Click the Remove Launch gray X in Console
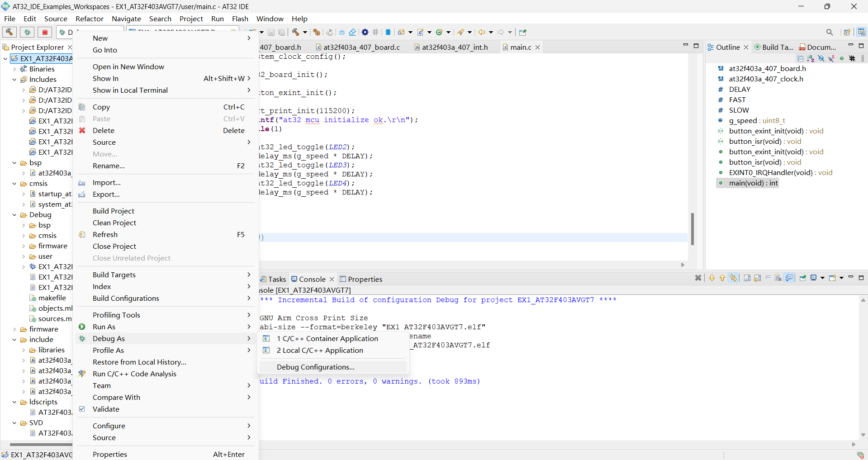 pyautogui.click(x=698, y=278)
